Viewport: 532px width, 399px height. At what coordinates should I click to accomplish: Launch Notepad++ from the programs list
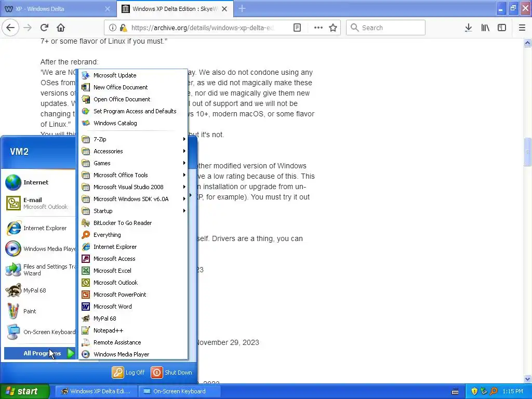tap(134, 330)
